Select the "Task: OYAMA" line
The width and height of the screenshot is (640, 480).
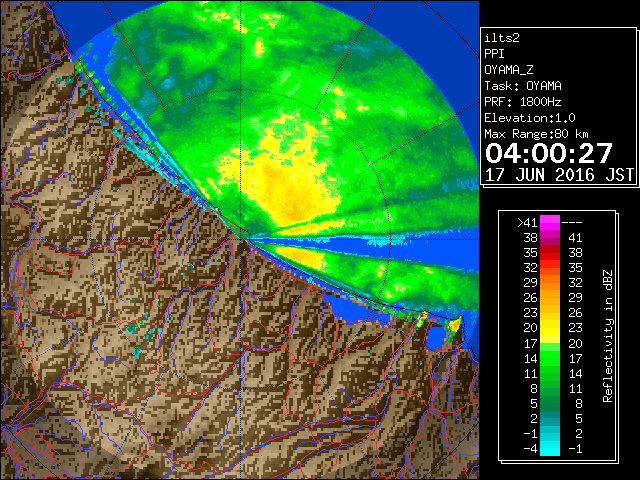523,86
